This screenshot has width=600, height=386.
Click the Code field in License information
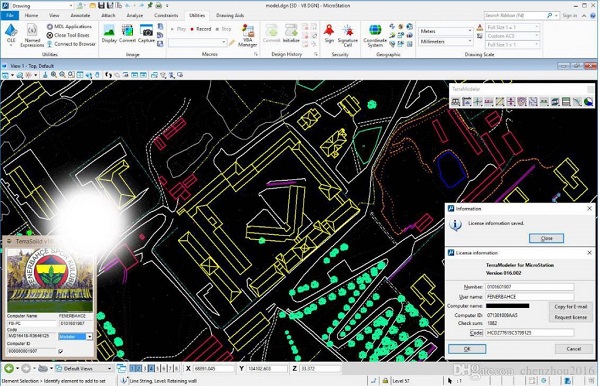(x=530, y=333)
